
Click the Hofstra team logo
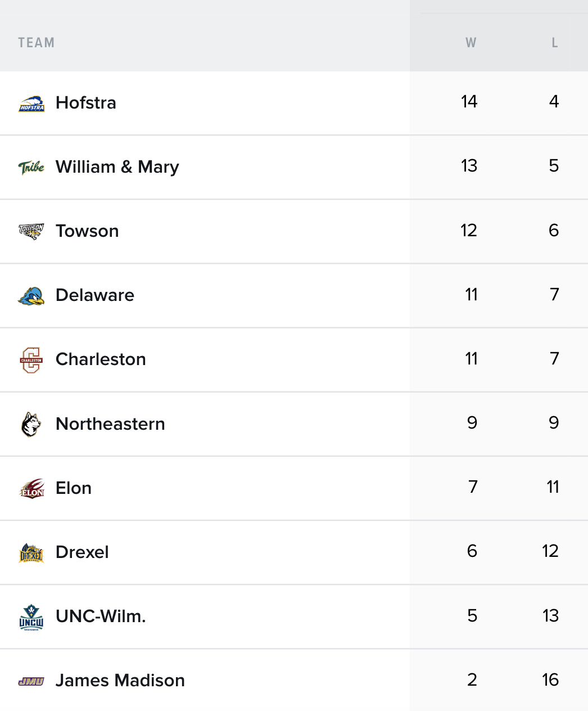(31, 103)
